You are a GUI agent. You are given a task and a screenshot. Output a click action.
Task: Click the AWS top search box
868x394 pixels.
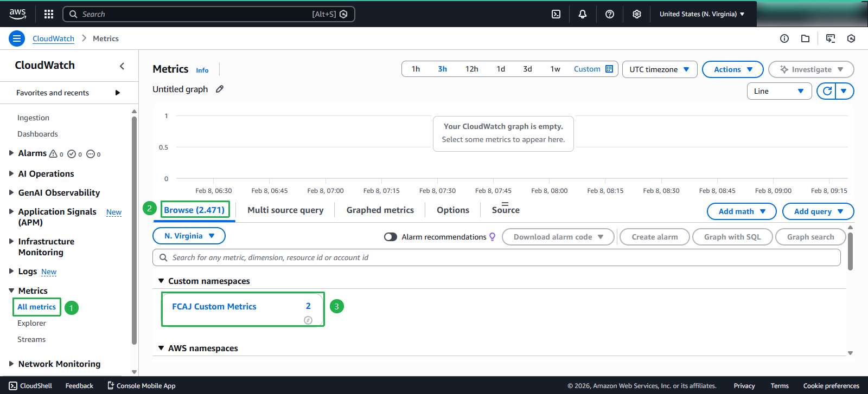[x=209, y=14]
